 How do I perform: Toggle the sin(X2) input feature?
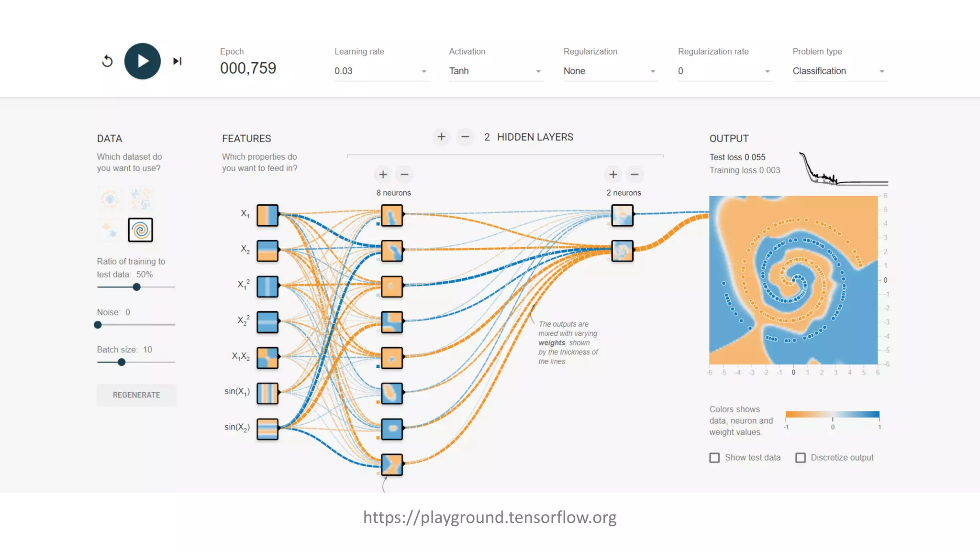point(267,429)
